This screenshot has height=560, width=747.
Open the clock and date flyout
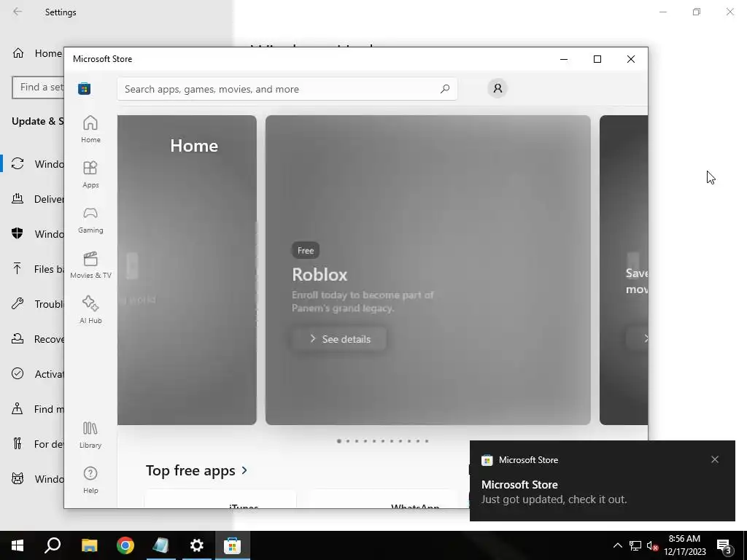coord(684,545)
